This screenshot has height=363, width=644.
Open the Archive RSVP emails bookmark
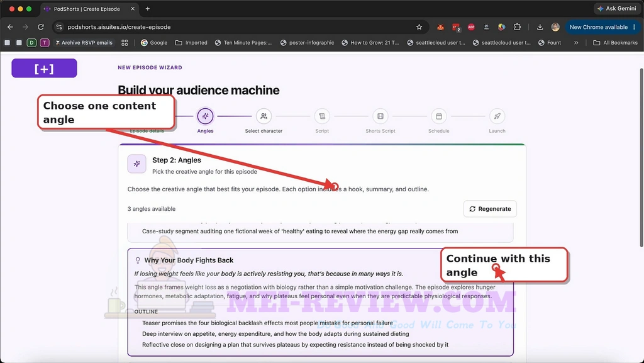[84, 43]
